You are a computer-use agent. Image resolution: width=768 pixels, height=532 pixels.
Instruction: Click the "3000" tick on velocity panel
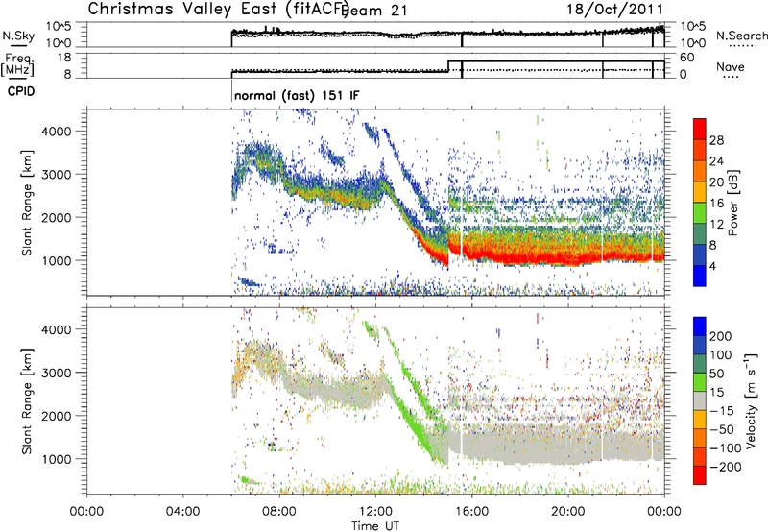pos(56,373)
